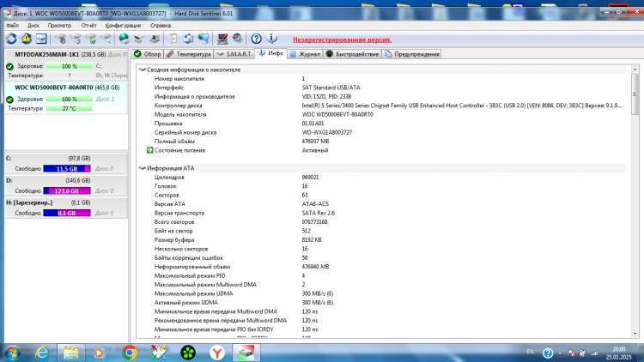Click the green health check for MTFDDAK256MAM drive

pyautogui.click(x=9, y=67)
